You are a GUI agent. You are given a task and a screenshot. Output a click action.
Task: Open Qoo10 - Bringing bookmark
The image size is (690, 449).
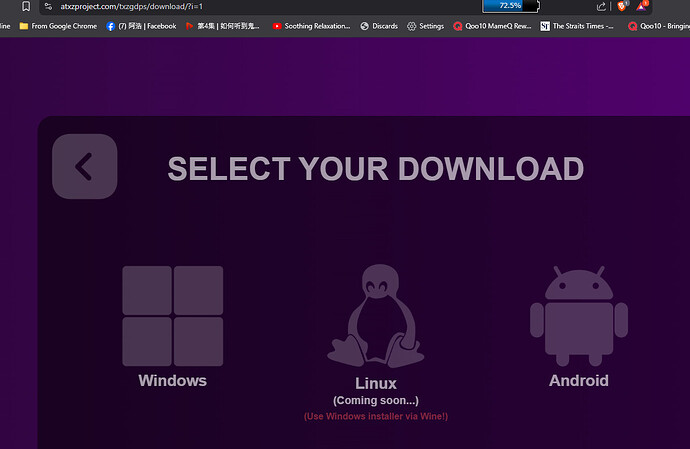[659, 26]
